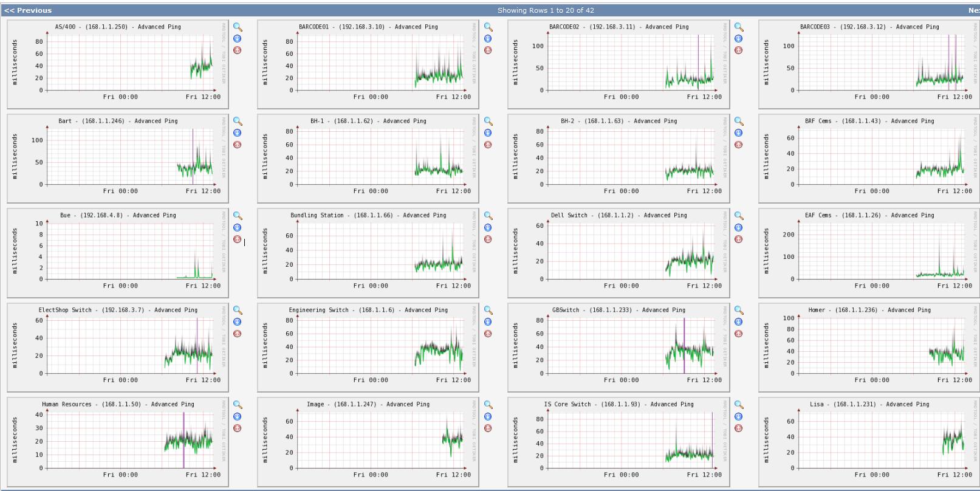The image size is (980, 491).
Task: Download CSV for Bue graph
Action: (238, 228)
